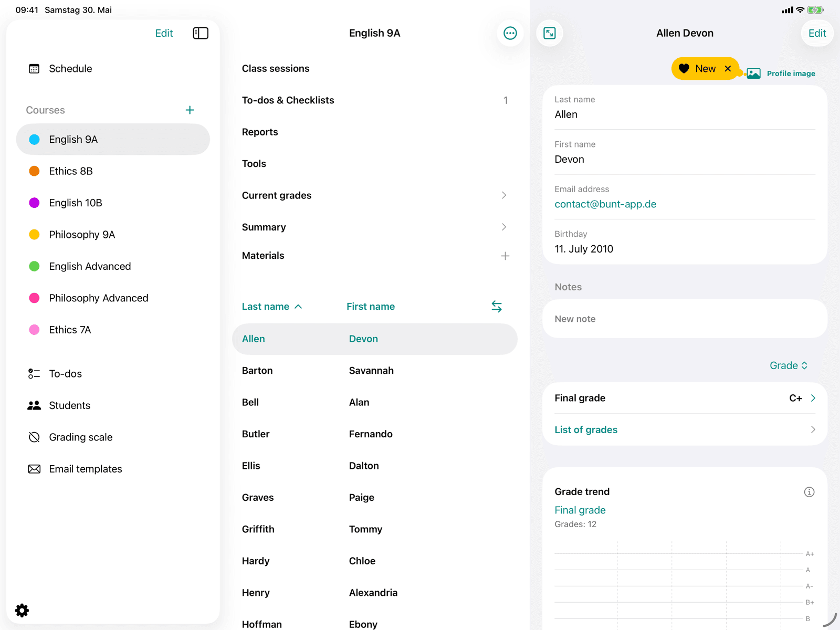Check the Wi-Fi status icon
The width and height of the screenshot is (840, 630).
point(800,10)
